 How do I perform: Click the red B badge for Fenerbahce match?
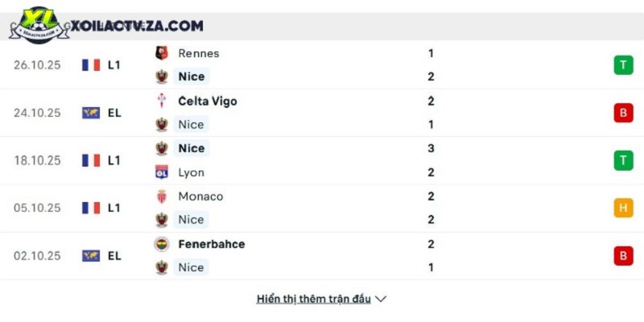(x=623, y=256)
